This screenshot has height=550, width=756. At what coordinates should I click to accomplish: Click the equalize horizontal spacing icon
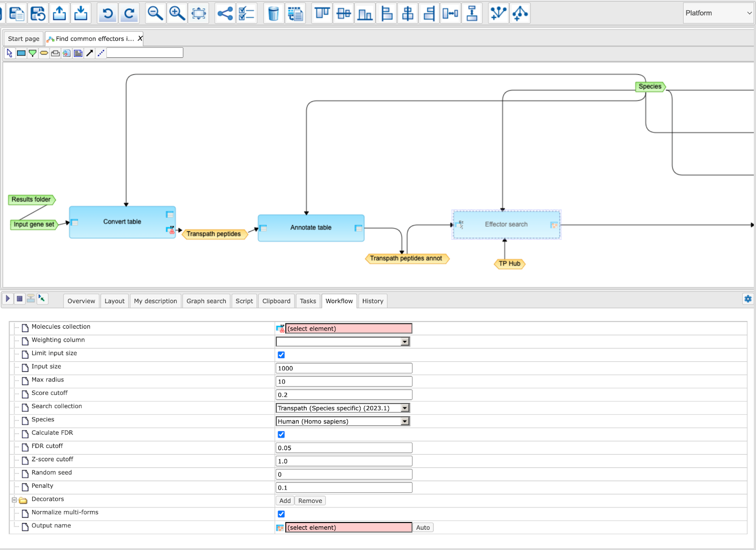click(450, 13)
